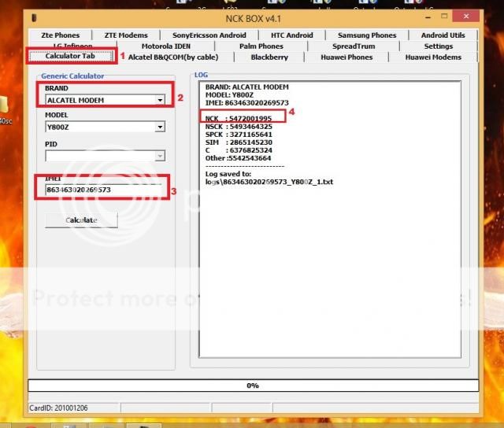Go to the Blackberry tab
The height and width of the screenshot is (428, 504).
coord(269,57)
